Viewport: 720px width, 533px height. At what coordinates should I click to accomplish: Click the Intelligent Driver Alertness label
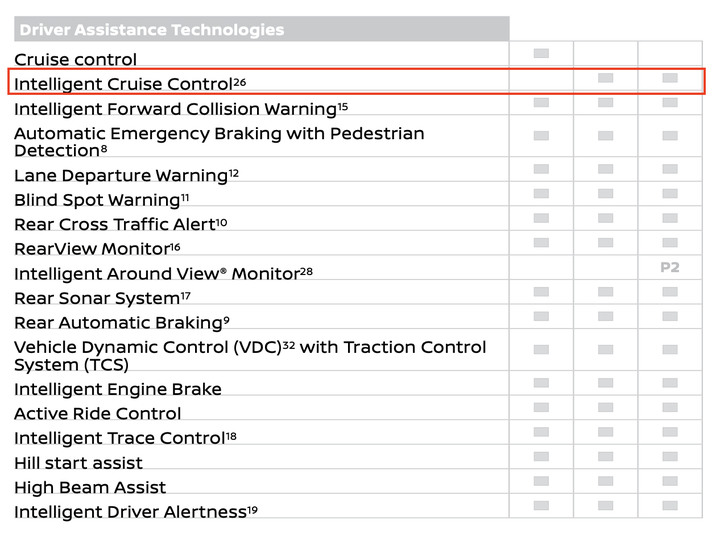coord(135,512)
